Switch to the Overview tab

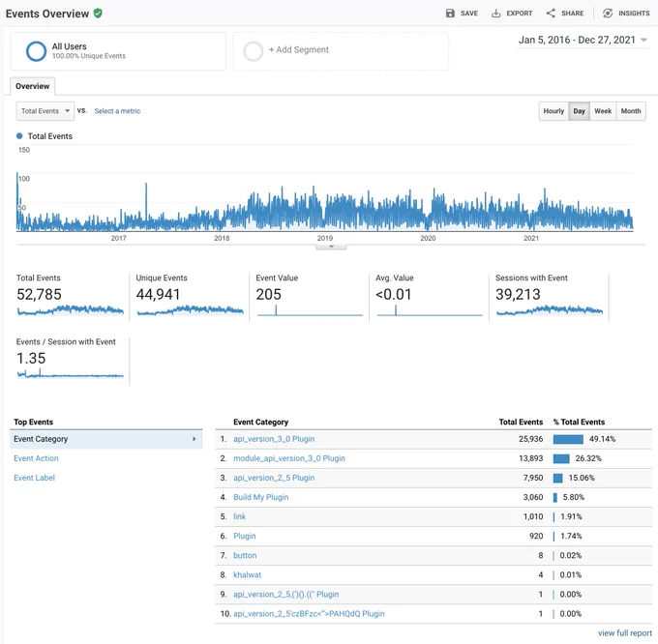[x=32, y=86]
